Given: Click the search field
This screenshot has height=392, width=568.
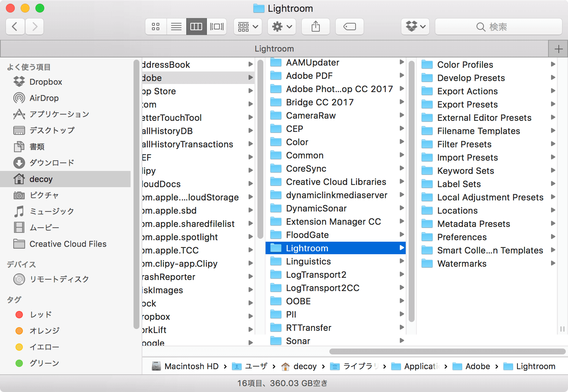Looking at the screenshot, I should (x=499, y=27).
